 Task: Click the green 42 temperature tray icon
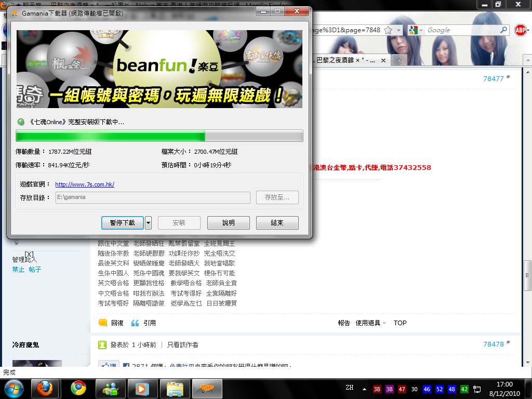464,389
